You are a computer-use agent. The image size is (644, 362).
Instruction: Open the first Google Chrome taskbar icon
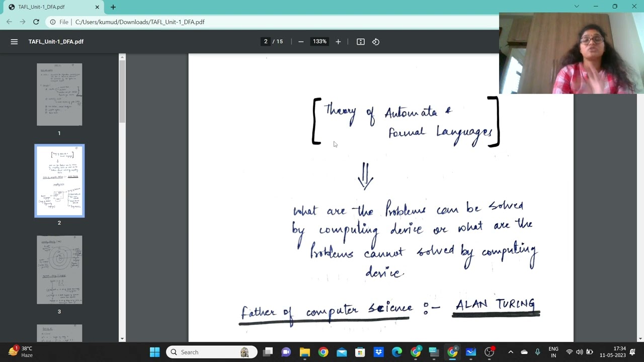pos(323,352)
